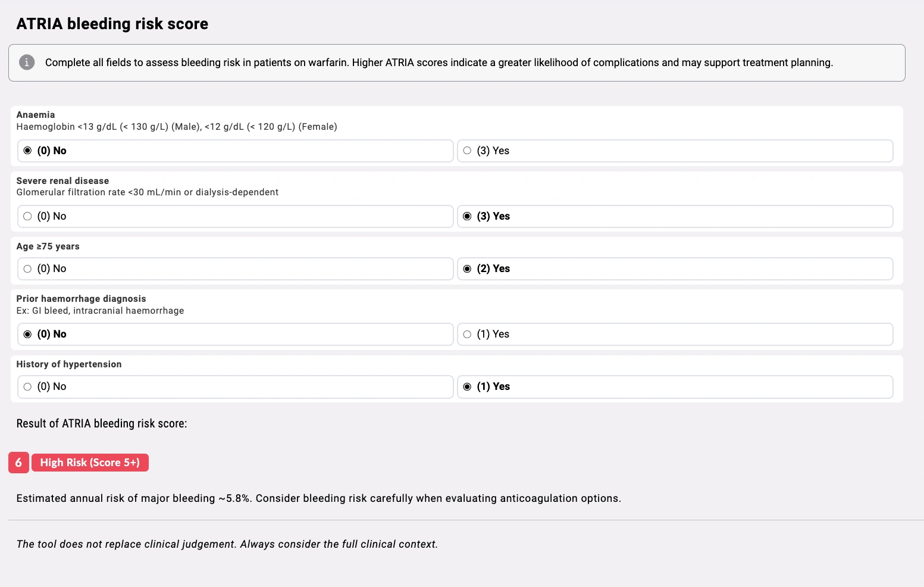Click the Anaemia section heading
The image size is (924, 587).
click(x=35, y=114)
